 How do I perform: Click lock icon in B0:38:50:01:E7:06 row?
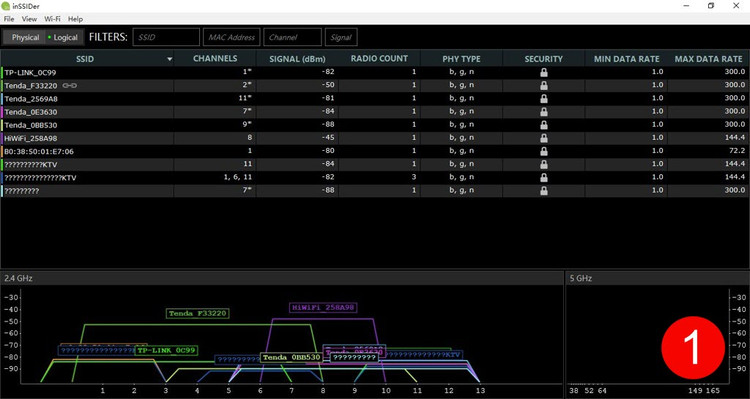click(x=544, y=151)
